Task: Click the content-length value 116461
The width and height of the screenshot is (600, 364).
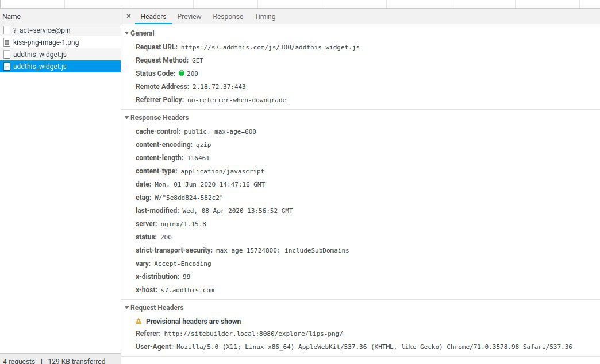Action: [x=198, y=158]
